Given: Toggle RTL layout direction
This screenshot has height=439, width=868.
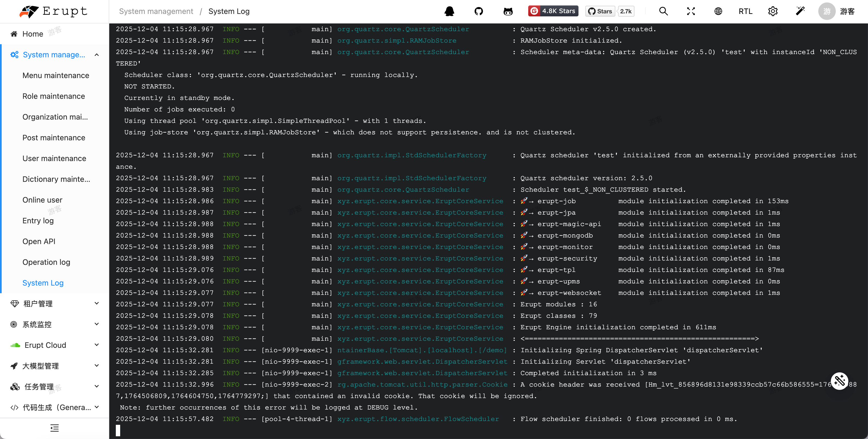Looking at the screenshot, I should (x=745, y=11).
